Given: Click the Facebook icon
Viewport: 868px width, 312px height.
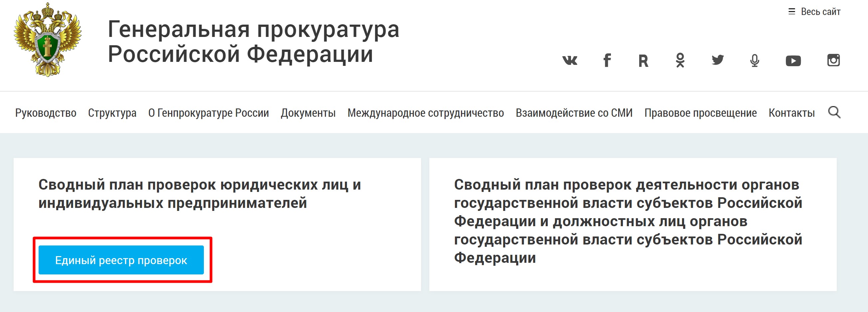Looking at the screenshot, I should (608, 61).
